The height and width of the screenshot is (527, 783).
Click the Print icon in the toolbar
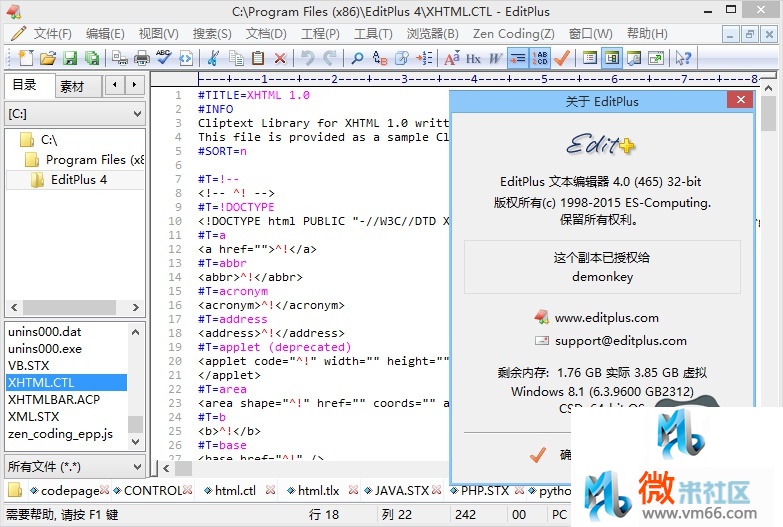click(x=142, y=58)
